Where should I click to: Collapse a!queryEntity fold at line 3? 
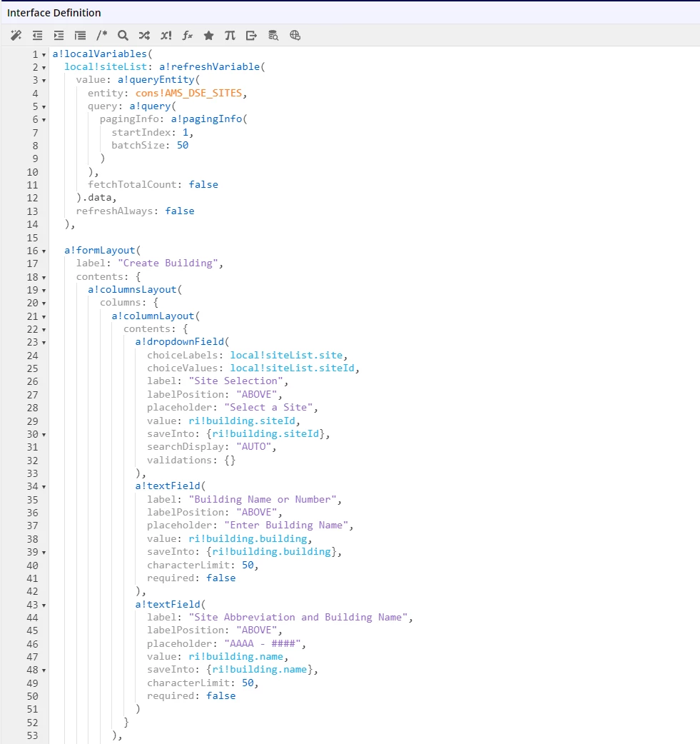44,81
